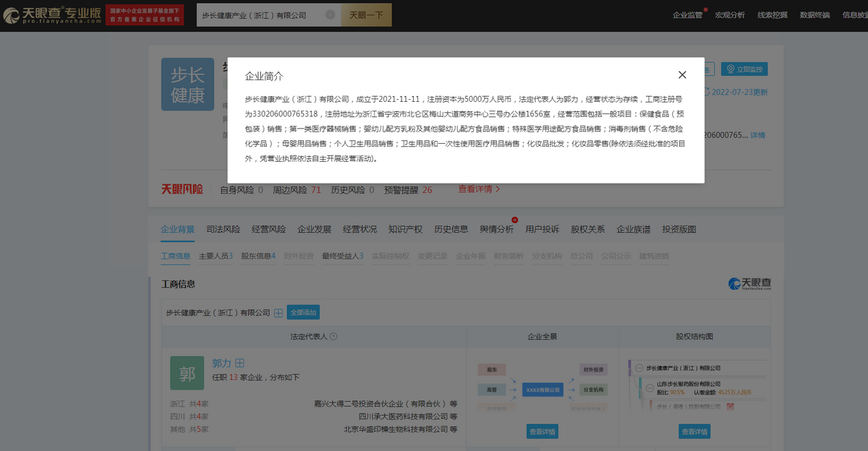Open the 用户投诉 tab

click(542, 230)
